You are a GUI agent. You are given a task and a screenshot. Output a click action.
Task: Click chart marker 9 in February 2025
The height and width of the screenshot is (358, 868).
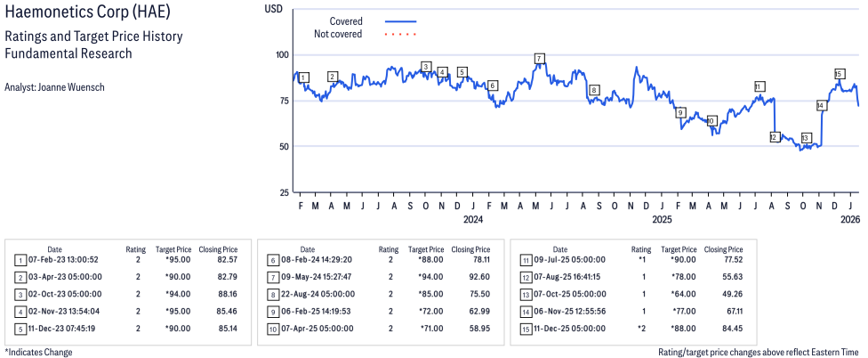pyautogui.click(x=680, y=112)
